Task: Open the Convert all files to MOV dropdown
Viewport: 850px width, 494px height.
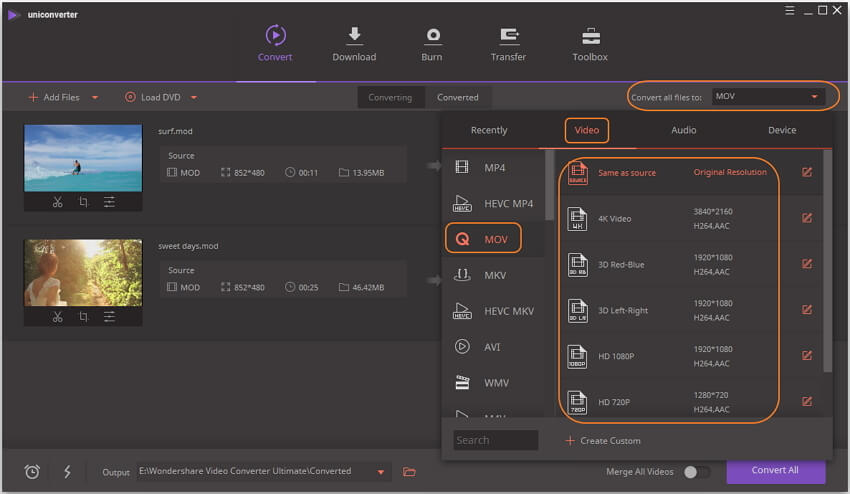Action: click(768, 97)
